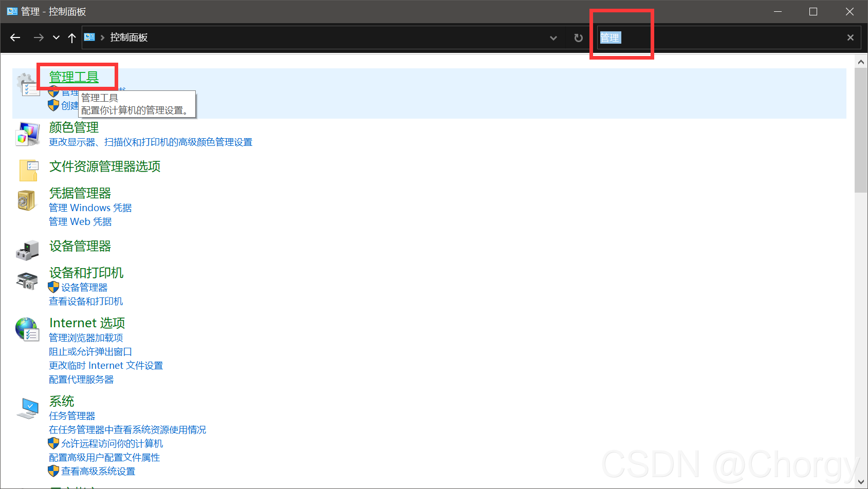
Task: Open 管理 Web 凭据 link
Action: tap(80, 222)
